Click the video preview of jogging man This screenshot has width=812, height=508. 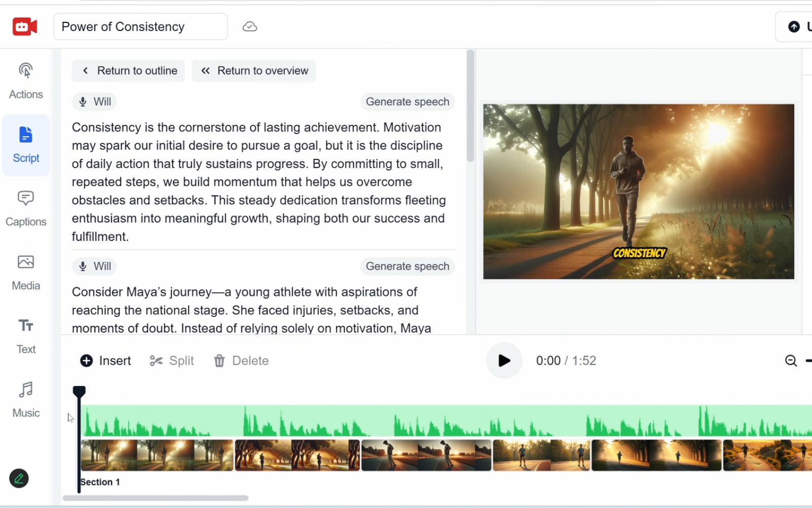pyautogui.click(x=638, y=192)
